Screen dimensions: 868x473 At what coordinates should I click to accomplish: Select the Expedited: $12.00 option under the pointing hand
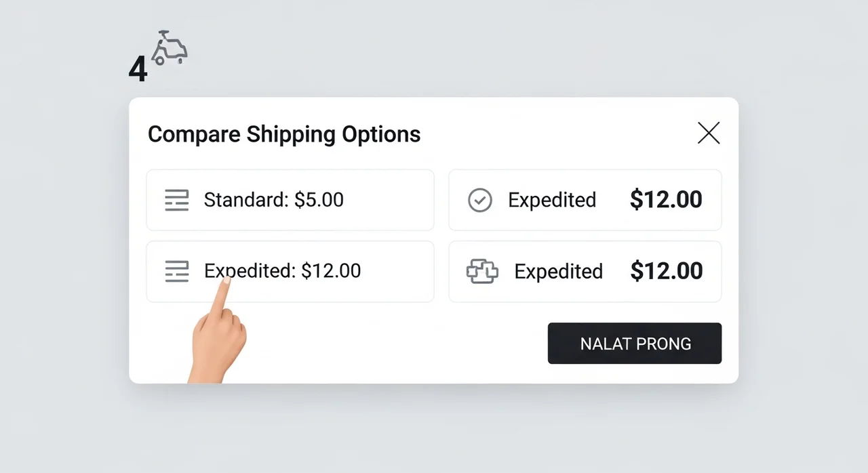click(290, 271)
